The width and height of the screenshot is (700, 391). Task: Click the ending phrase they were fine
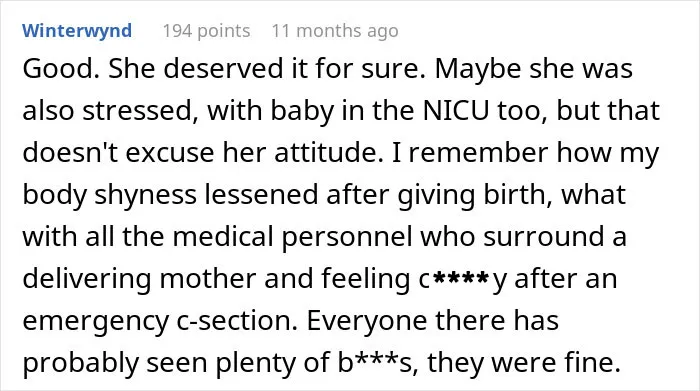click(524, 363)
